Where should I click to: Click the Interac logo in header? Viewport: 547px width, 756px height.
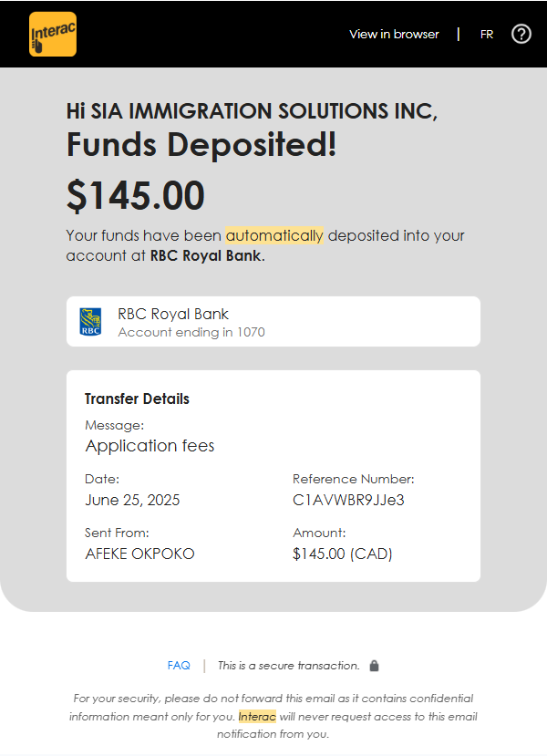(x=53, y=35)
